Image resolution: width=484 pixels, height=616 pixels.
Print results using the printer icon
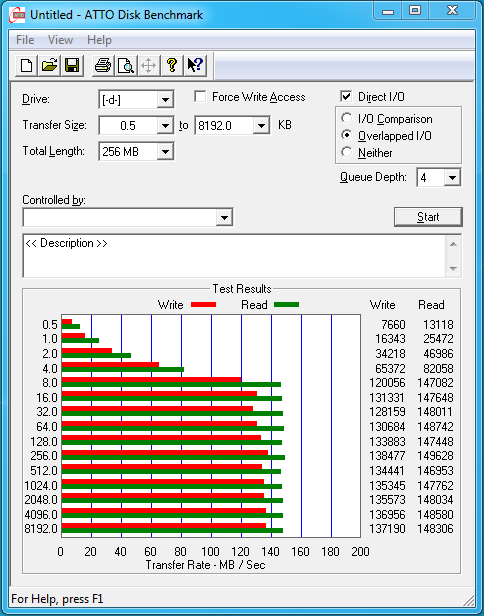(103, 65)
